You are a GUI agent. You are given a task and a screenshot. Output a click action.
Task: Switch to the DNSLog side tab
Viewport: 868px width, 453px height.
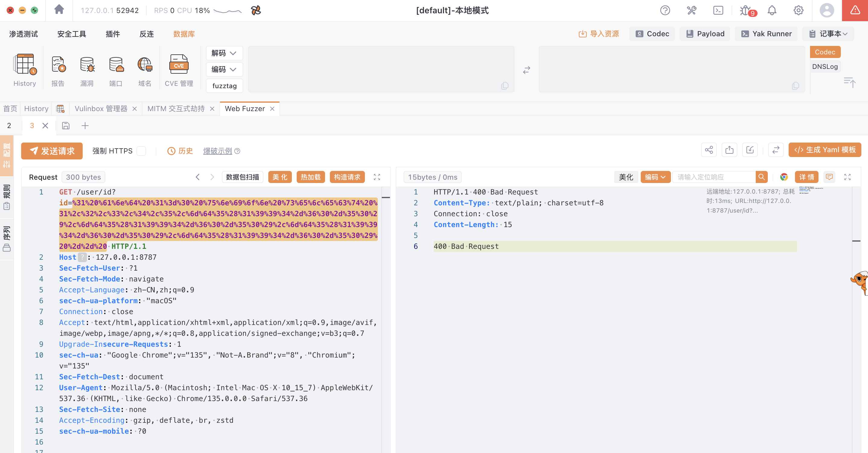(x=825, y=66)
